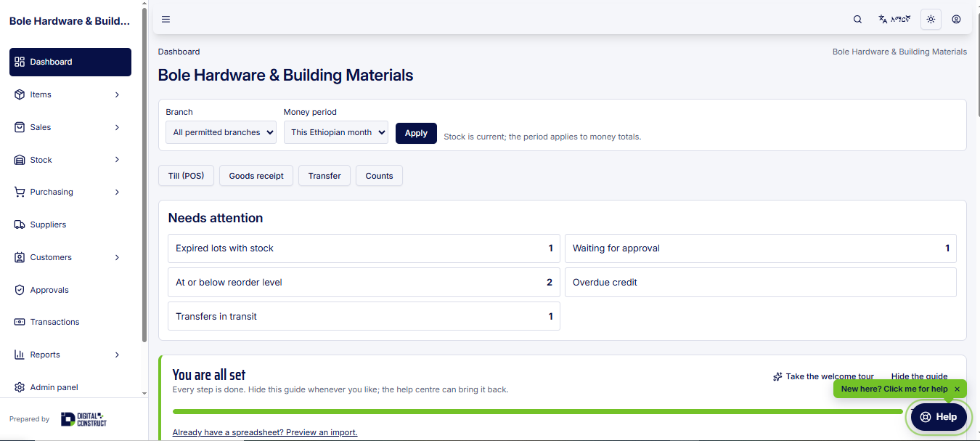The height and width of the screenshot is (441, 980).
Task: Open Till (POS) shortcut
Action: point(186,176)
